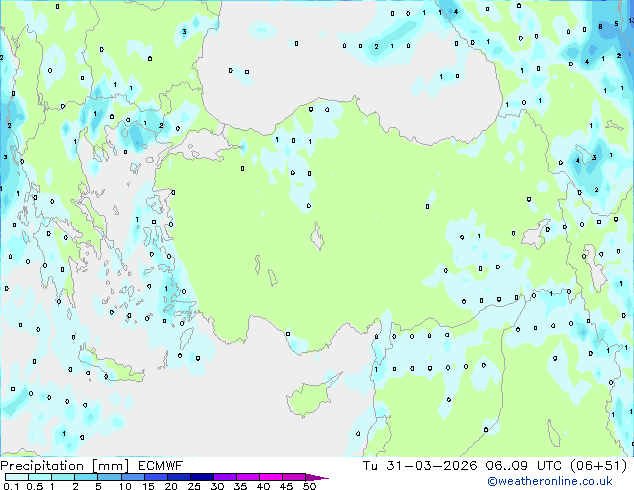Click the 30–35 mm purple legend swatch
The height and width of the screenshot is (490, 634).
(225, 477)
